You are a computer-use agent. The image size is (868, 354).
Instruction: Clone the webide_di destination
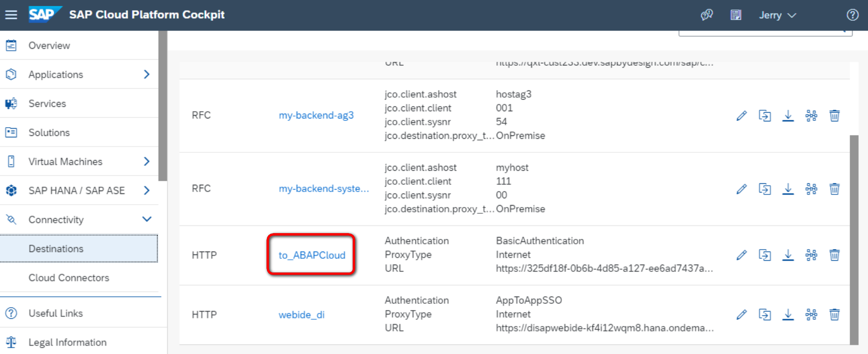point(765,315)
